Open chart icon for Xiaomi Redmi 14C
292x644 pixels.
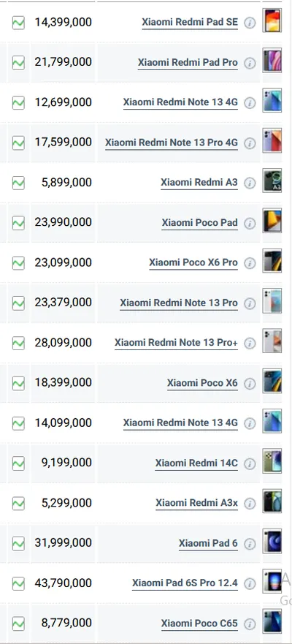click(18, 463)
